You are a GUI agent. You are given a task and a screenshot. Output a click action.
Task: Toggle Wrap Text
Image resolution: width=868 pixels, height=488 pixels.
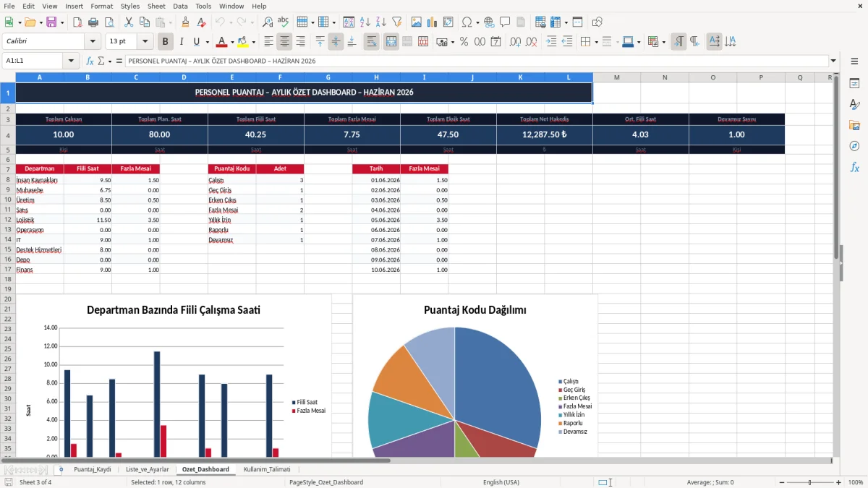(372, 42)
